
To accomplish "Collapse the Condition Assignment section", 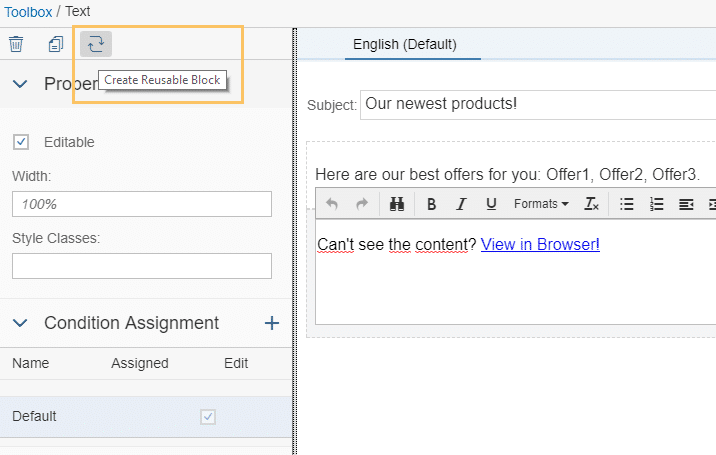I will (x=20, y=323).
